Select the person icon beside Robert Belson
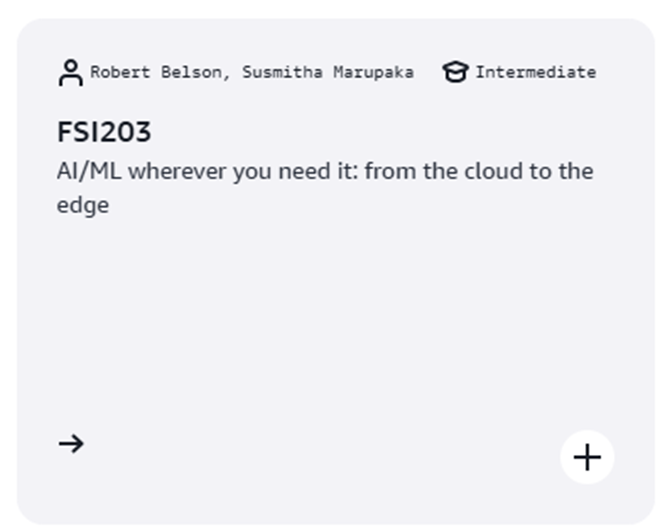Viewport: 660px width, 528px height. tap(70, 73)
